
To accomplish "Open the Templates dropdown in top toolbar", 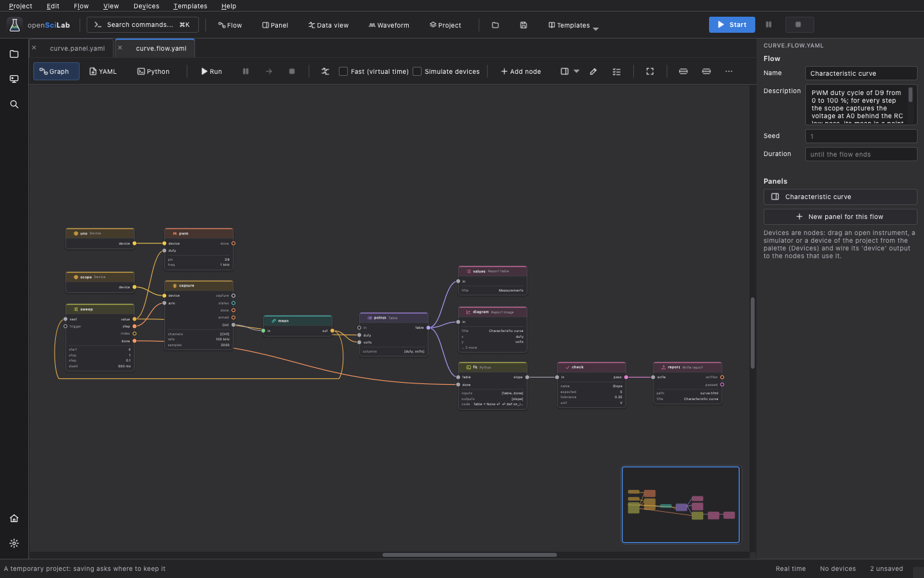I will click(573, 25).
